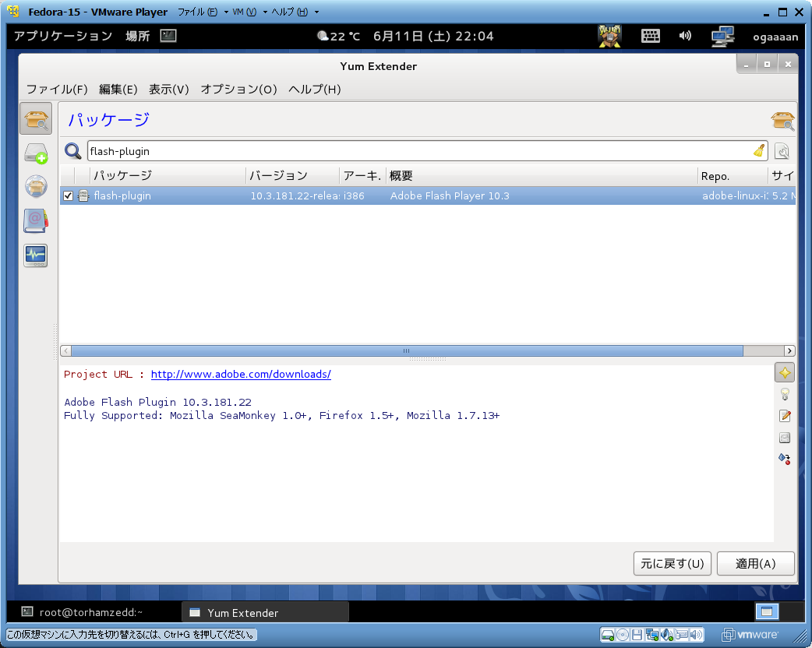Open volume control in top panel
The height and width of the screenshot is (648, 812).
pyautogui.click(x=685, y=35)
